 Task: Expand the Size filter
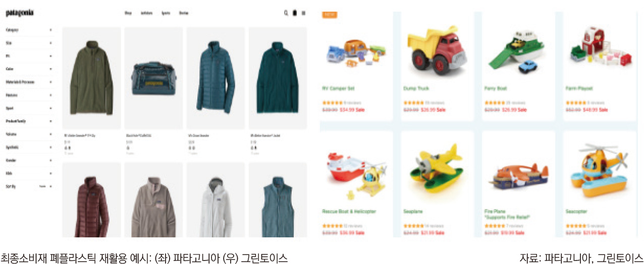tap(29, 43)
